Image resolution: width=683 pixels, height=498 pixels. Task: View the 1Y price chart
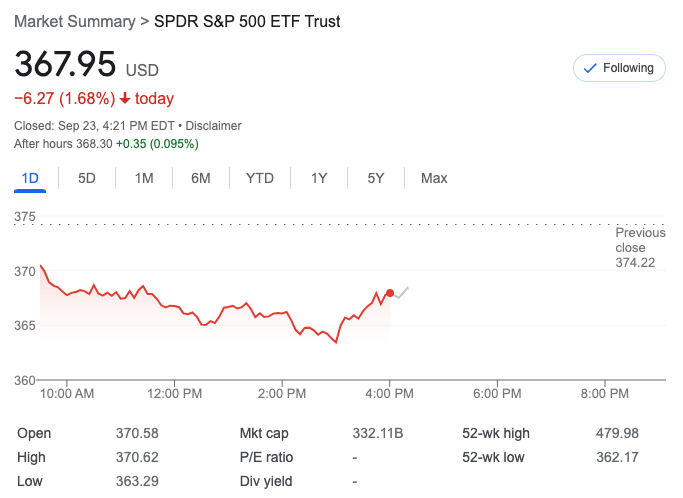[319, 178]
